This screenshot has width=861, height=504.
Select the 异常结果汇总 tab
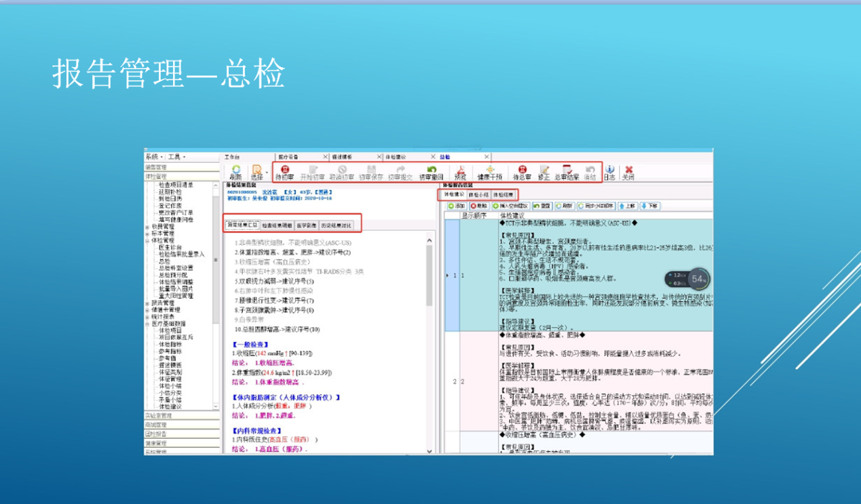242,225
